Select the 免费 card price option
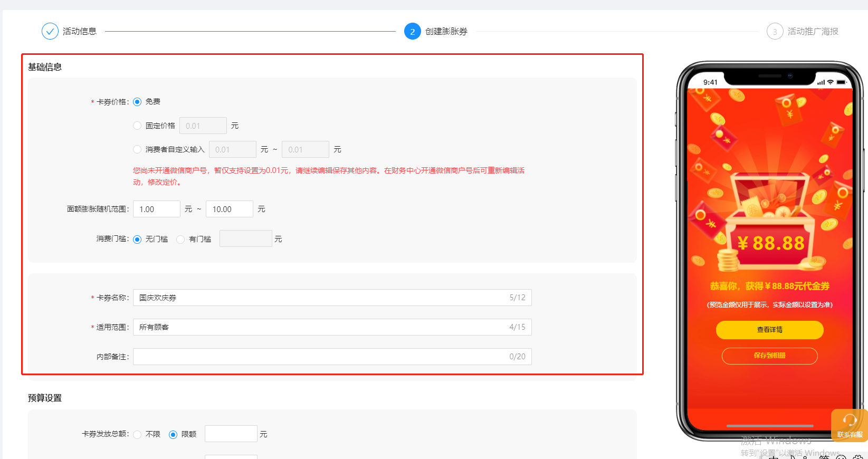The height and width of the screenshot is (459, 868). [137, 102]
